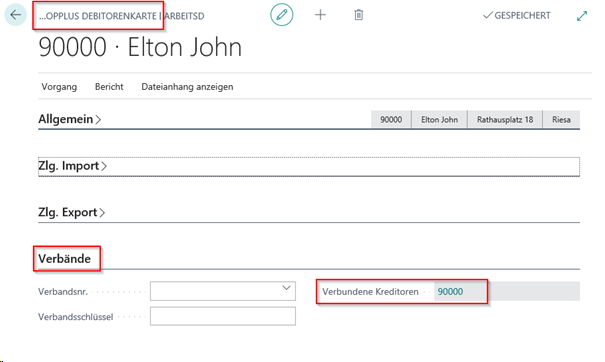Open the Vorgang menu
This screenshot has height=362, width=605.
click(x=59, y=87)
